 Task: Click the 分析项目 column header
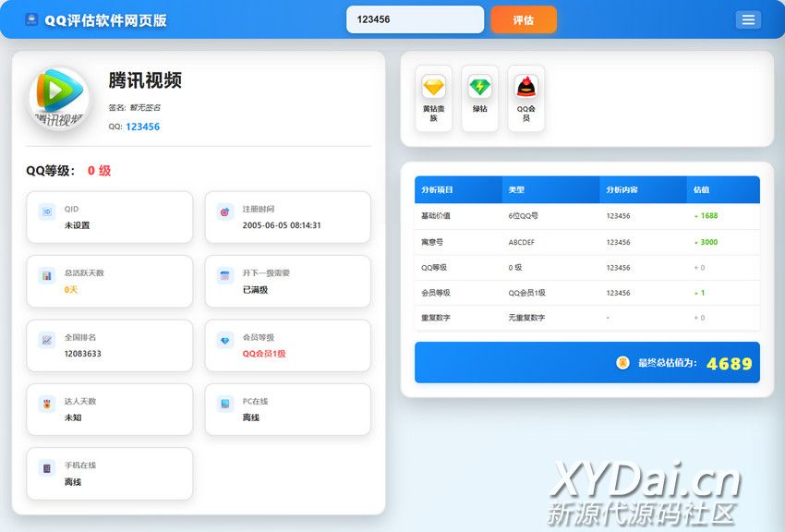coord(437,189)
